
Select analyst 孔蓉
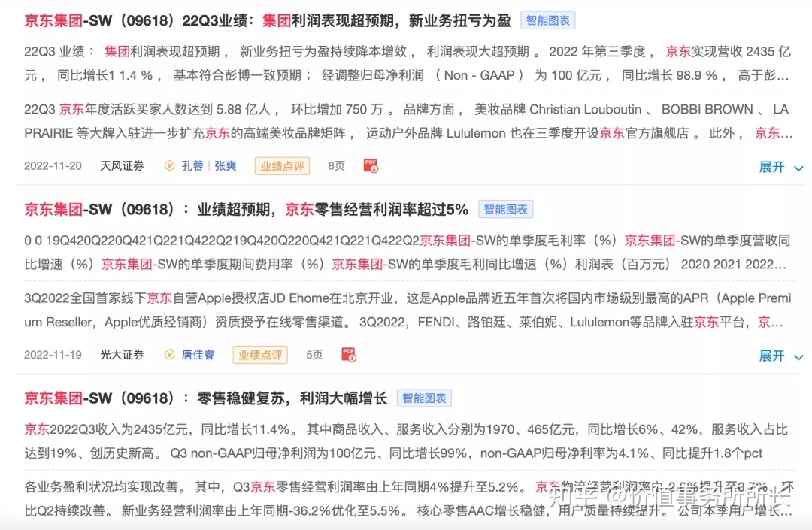pyautogui.click(x=192, y=166)
